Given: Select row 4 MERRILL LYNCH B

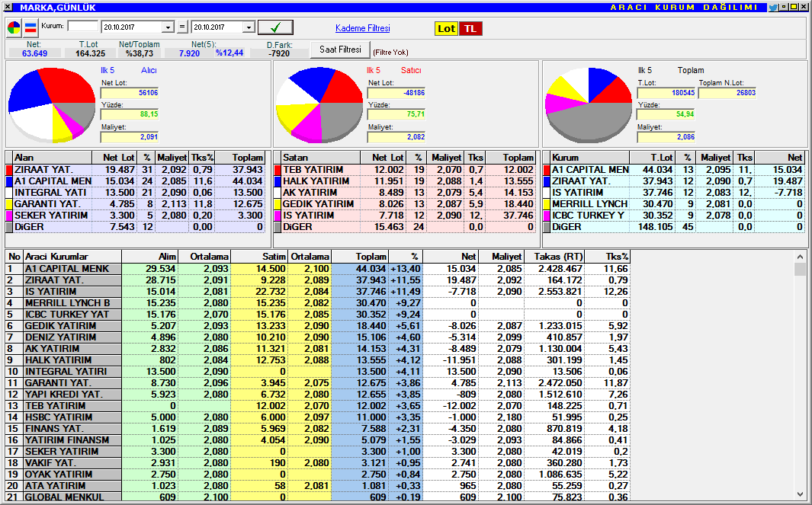Looking at the screenshot, I should [318, 302].
